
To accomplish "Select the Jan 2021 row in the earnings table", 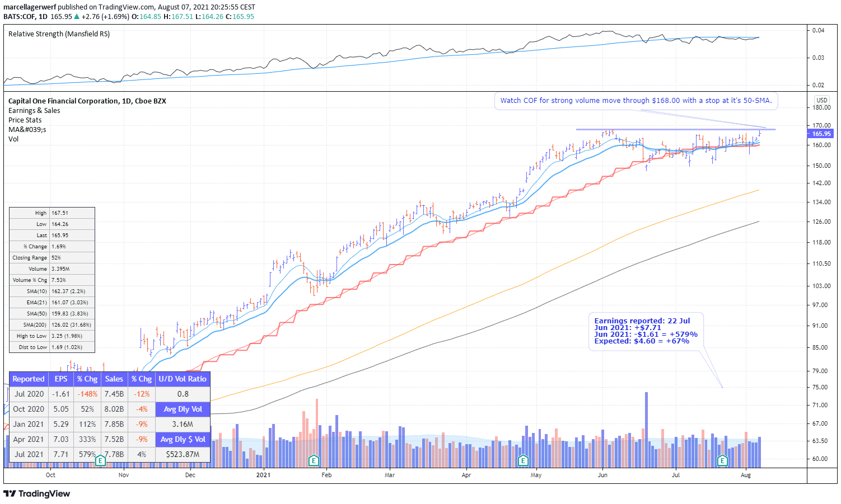I will (82, 425).
